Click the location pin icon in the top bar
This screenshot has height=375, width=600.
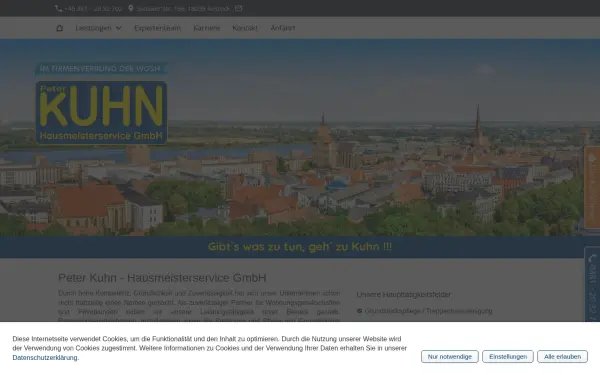pyautogui.click(x=130, y=8)
